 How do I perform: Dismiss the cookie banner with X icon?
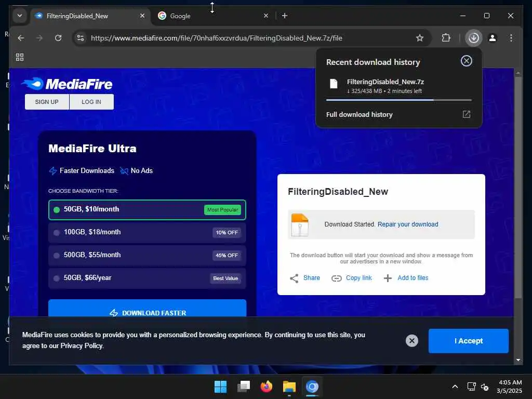(412, 341)
